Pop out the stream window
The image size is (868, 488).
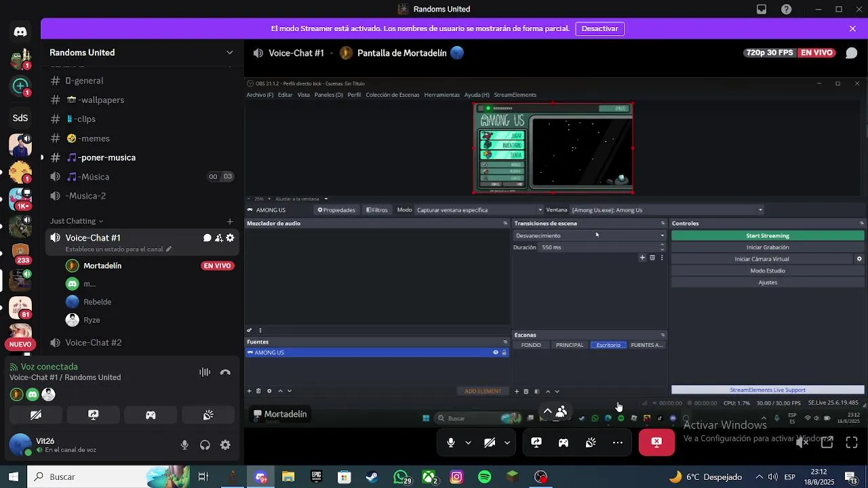click(827, 443)
